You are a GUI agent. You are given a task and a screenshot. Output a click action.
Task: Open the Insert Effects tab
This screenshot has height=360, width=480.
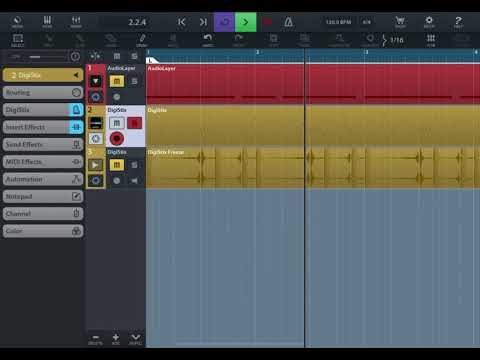click(43, 127)
